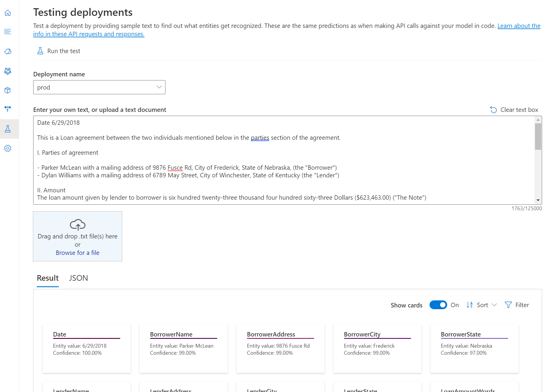This screenshot has height=392, width=550.
Task: Open the text lines icon in sidebar
Action: [x=8, y=31]
